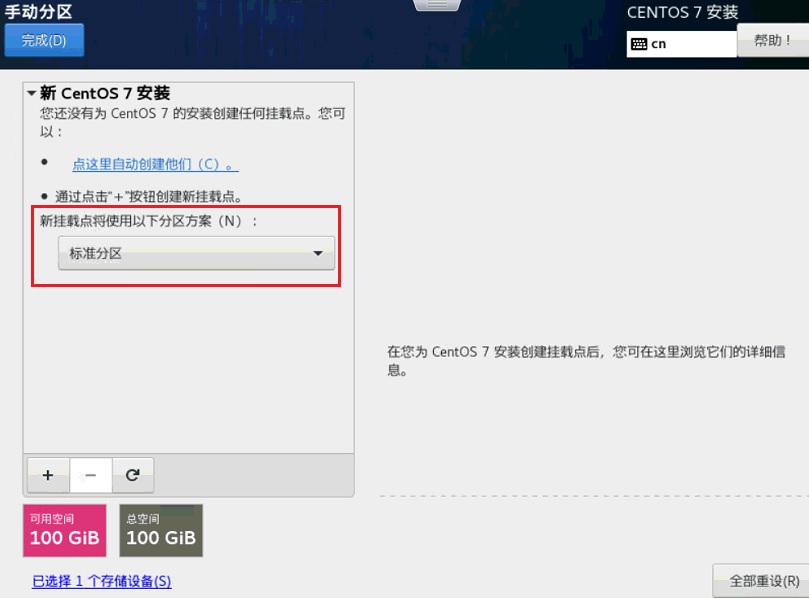
Task: Collapse the 新 CentOS 7 安装 section triangle
Action: click(31, 93)
